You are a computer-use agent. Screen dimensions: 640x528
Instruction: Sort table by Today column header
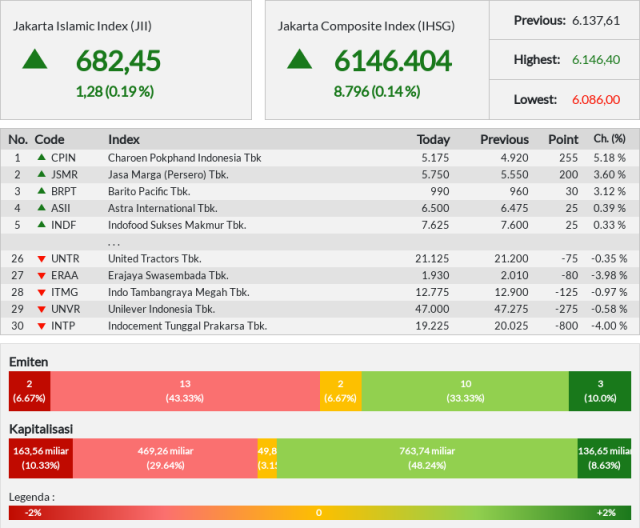click(433, 139)
